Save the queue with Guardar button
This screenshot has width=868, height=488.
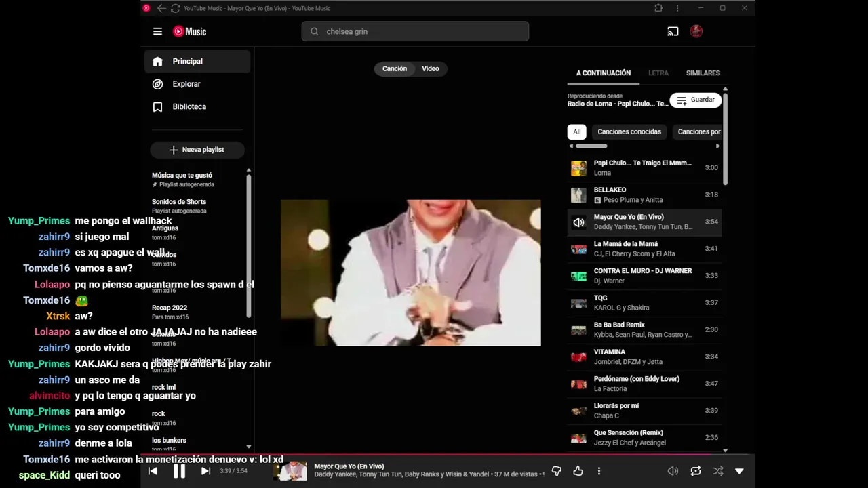(696, 100)
